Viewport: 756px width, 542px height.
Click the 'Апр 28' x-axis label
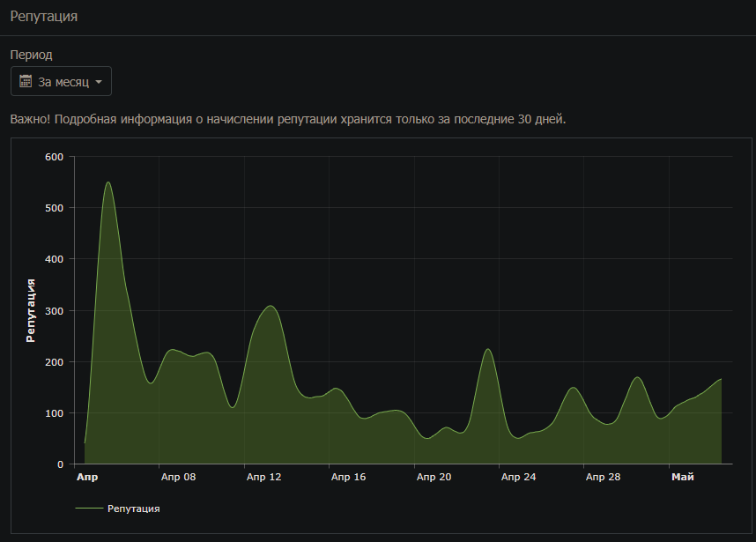click(x=603, y=477)
